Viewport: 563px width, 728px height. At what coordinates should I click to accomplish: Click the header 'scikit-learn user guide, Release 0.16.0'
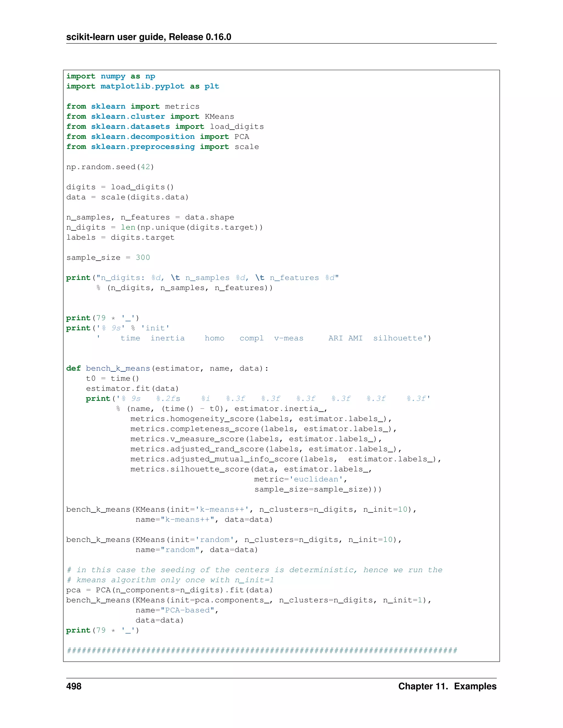coord(149,37)
